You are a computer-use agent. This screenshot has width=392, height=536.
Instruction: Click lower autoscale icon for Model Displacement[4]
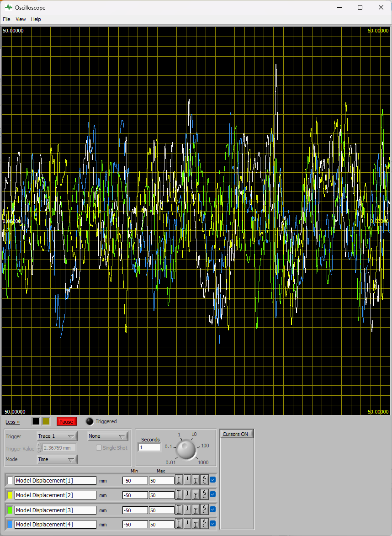(196, 524)
